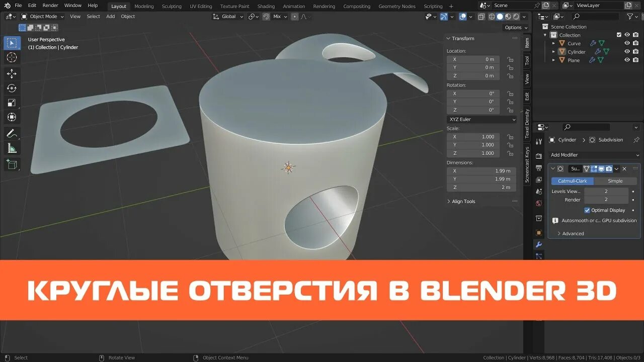Select the Catmull-Clark subdivision type
Screen dimensions: 644x362
573,181
